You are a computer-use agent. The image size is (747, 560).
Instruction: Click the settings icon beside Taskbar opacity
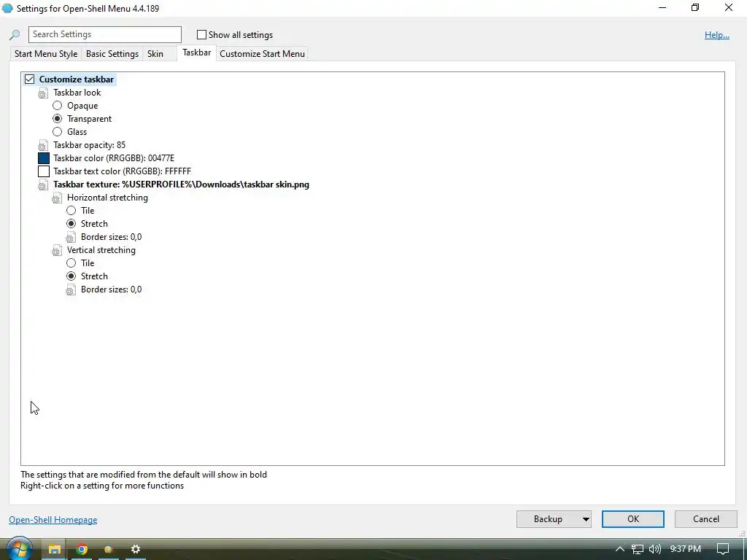[x=43, y=145]
